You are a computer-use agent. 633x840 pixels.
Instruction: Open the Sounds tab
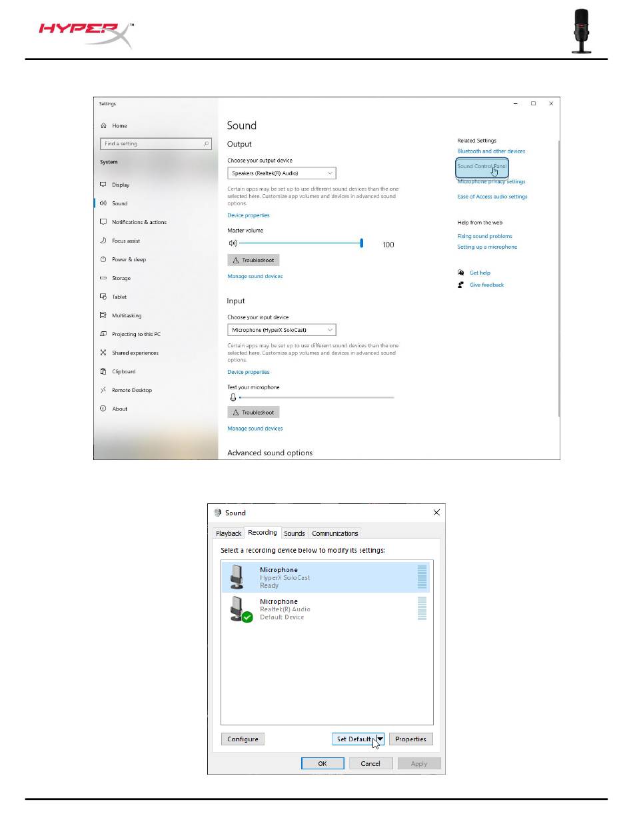pos(295,533)
